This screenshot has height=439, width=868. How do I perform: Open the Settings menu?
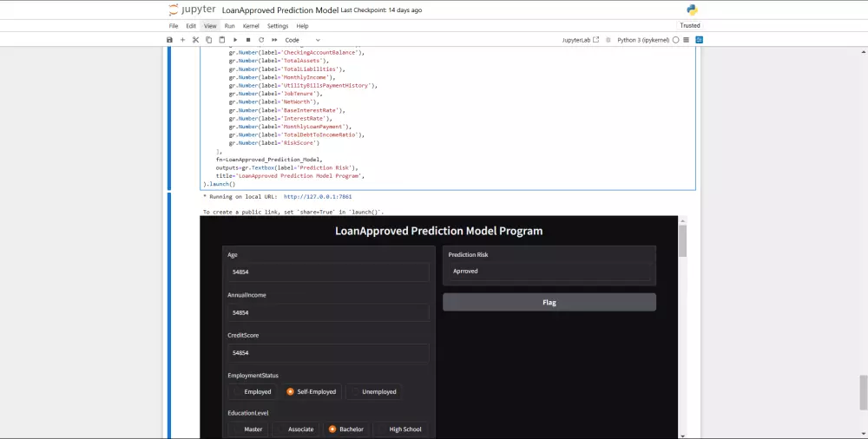click(x=278, y=26)
